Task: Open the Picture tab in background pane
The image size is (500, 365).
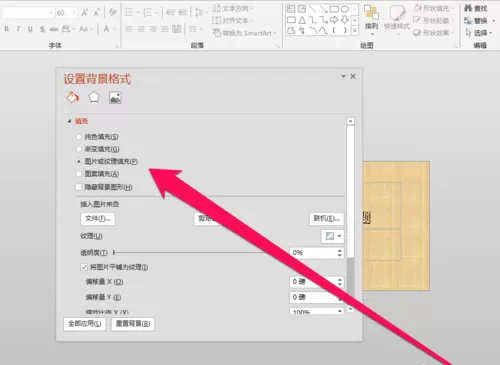Action: click(x=115, y=98)
